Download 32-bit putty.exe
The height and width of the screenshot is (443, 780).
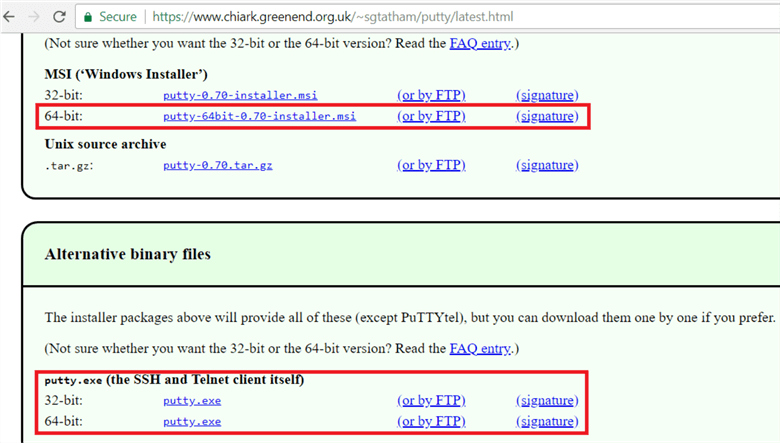192,401
